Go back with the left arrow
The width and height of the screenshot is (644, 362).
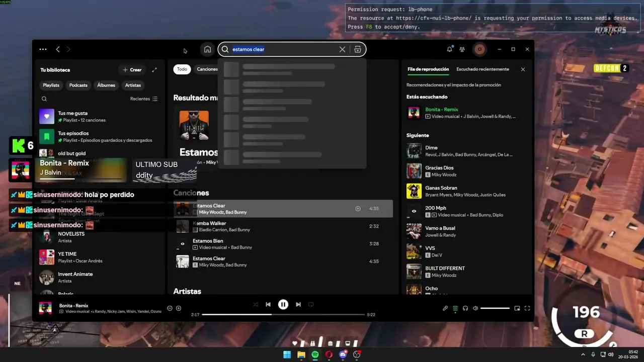pyautogui.click(x=58, y=49)
